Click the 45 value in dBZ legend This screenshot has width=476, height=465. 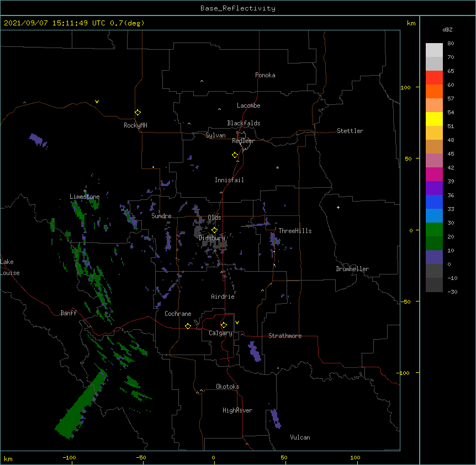click(x=451, y=154)
